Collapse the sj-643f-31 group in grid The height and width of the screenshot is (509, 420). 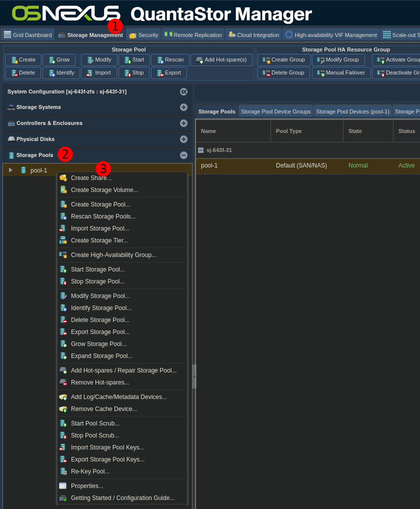coord(201,150)
